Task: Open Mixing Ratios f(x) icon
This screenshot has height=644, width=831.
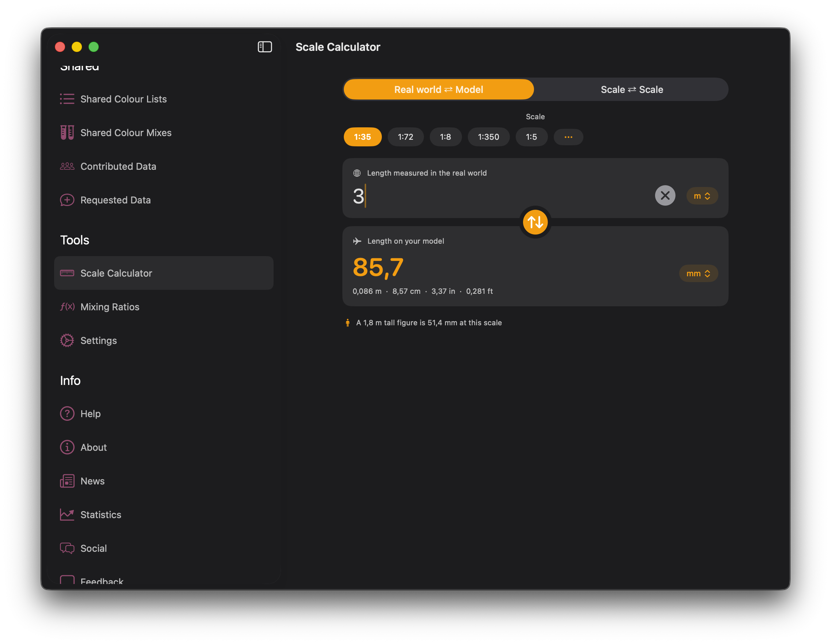Action: pos(67,306)
